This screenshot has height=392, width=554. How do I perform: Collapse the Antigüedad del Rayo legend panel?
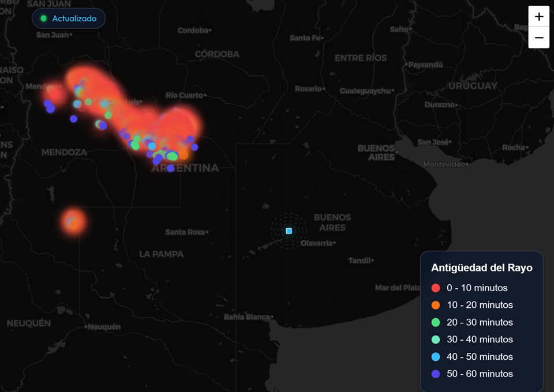coord(482,267)
